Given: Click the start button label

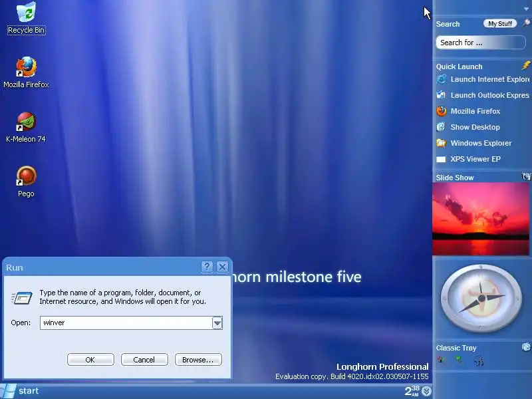Looking at the screenshot, I should coord(29,391).
